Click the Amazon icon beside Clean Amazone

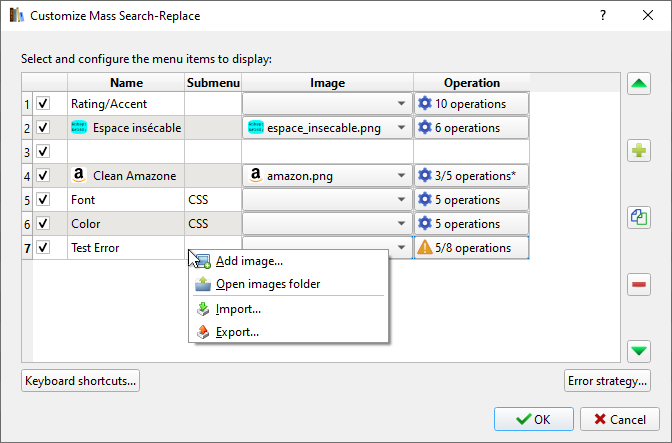click(80, 175)
